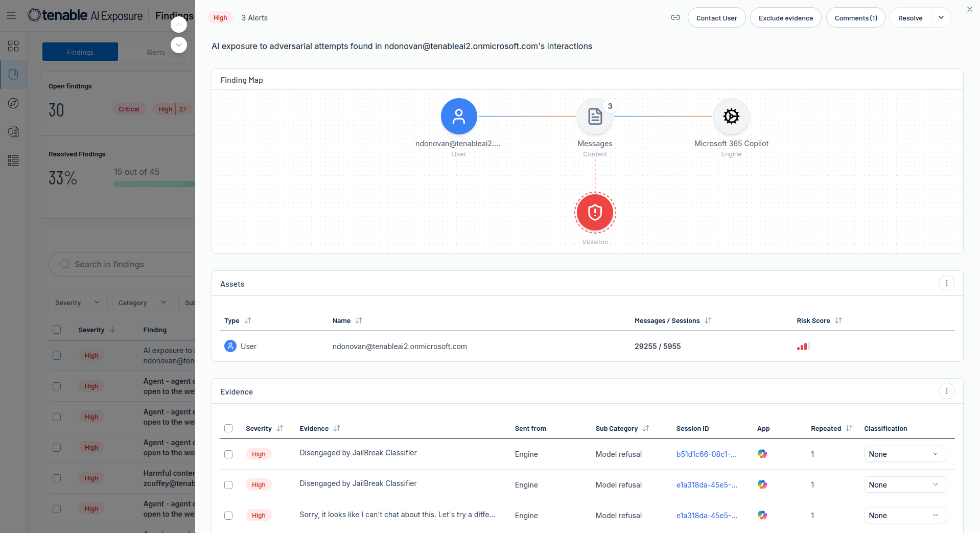Image resolution: width=980 pixels, height=533 pixels.
Task: Select the ndonovan user node in map
Action: point(459,117)
